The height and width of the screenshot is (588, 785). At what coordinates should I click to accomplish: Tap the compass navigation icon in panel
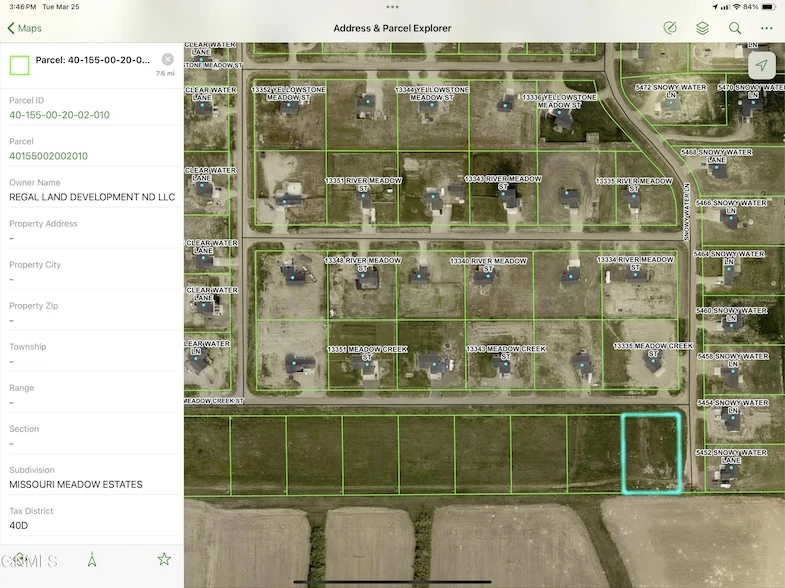point(92,559)
